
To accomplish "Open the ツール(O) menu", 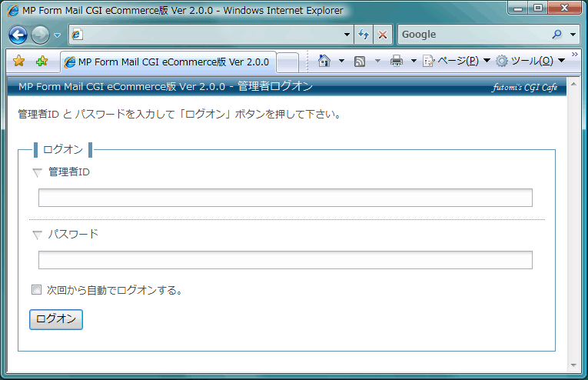I will [x=530, y=61].
